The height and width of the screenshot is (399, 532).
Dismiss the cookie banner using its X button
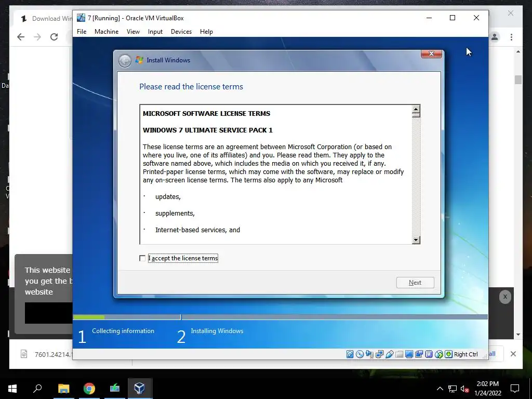(x=505, y=297)
